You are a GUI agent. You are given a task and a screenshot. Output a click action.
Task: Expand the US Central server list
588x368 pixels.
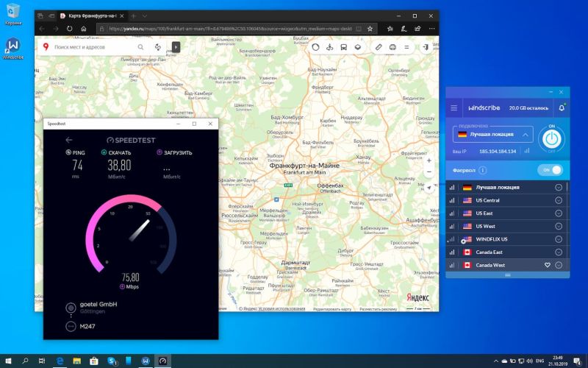click(x=559, y=200)
